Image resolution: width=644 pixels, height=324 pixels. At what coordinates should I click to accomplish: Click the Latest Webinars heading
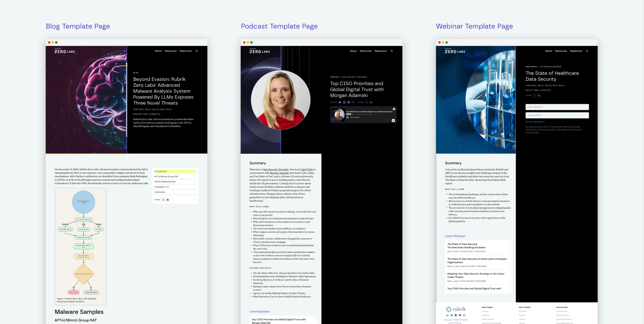point(455,236)
